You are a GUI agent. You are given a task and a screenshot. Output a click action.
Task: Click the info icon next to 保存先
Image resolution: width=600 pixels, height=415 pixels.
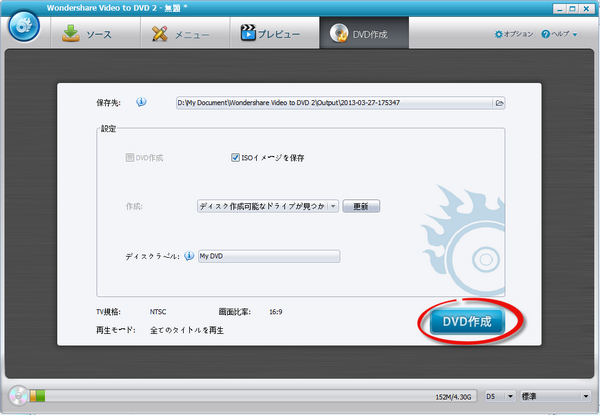pos(141,102)
